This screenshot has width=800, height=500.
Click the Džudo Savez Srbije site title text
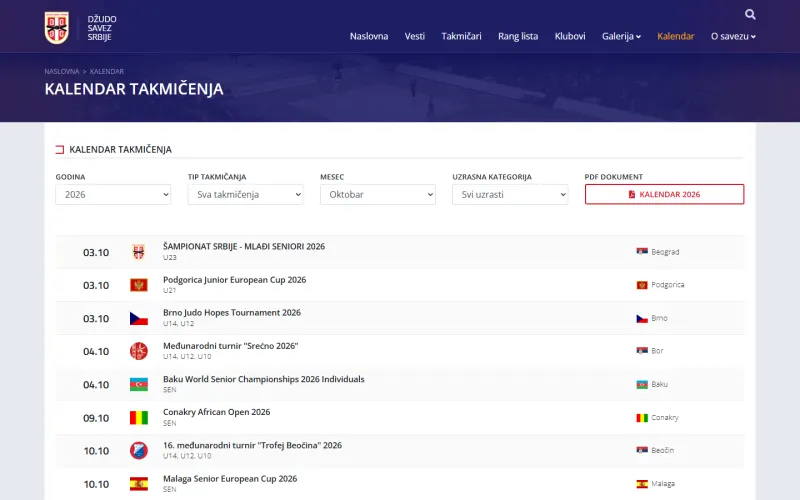(x=102, y=28)
